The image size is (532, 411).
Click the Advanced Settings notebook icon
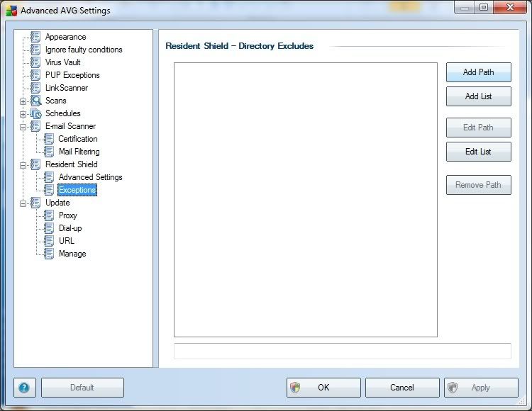[x=49, y=177]
